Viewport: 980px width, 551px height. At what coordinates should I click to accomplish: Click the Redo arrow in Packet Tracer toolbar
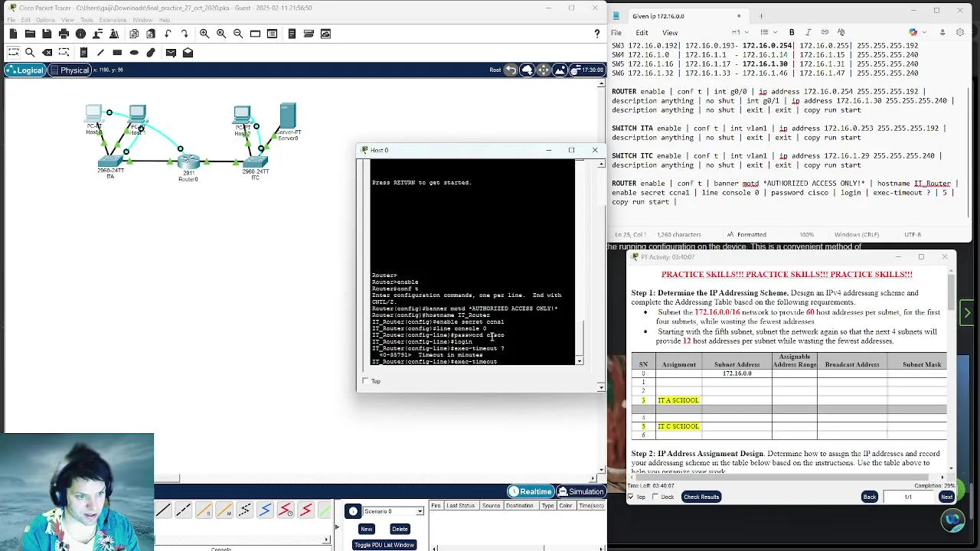click(x=185, y=34)
